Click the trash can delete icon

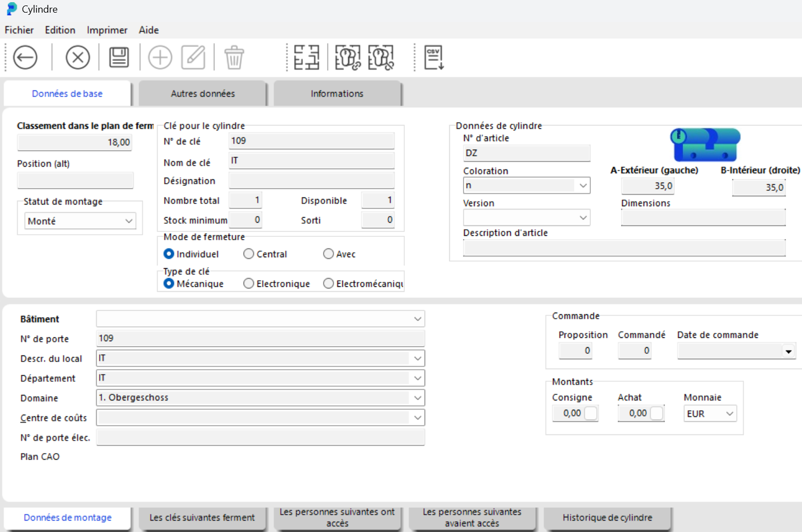pos(234,58)
